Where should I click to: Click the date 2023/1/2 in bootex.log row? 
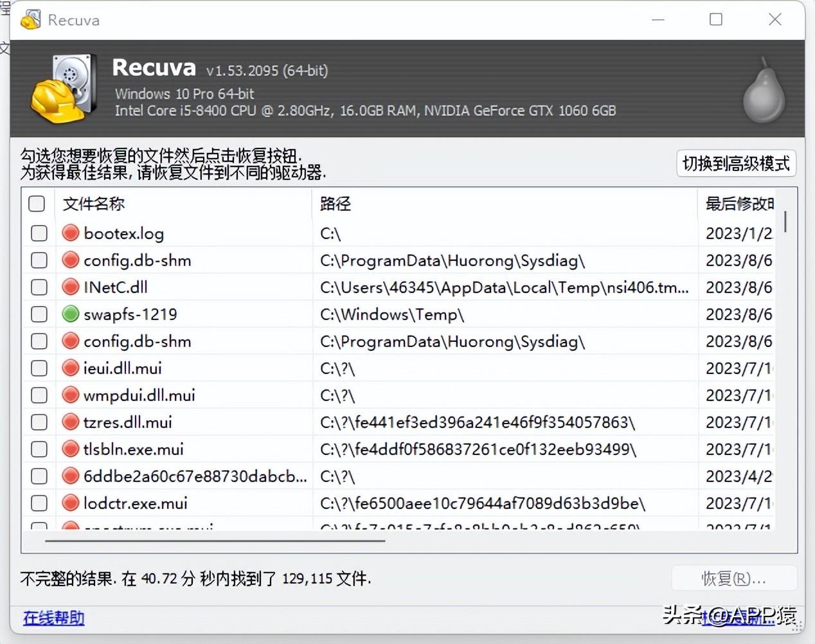pos(739,233)
